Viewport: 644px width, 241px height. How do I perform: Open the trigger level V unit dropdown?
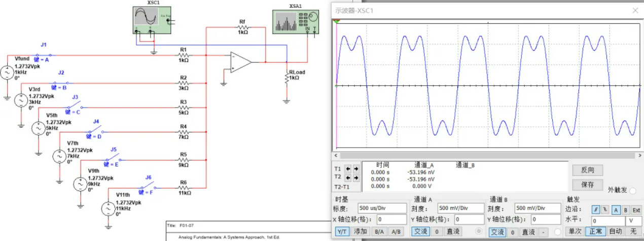point(632,221)
